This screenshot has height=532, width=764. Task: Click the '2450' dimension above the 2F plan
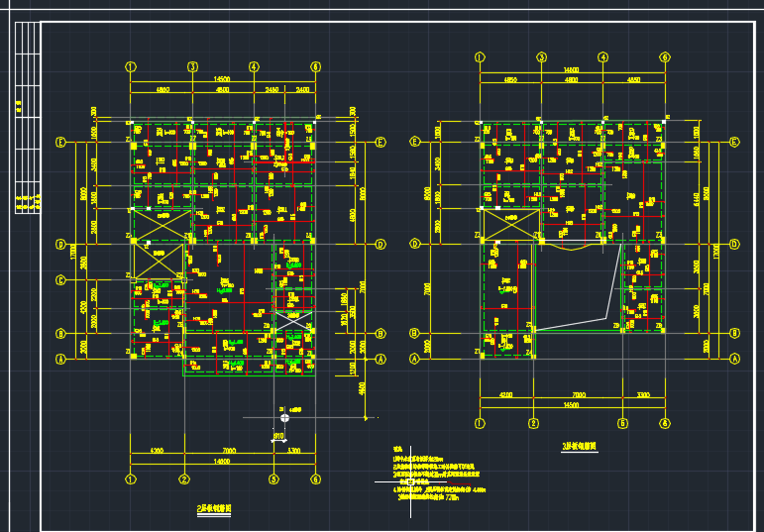272,89
